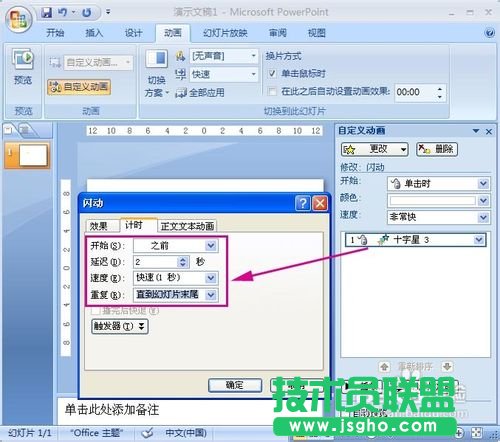Viewport: 500px width, 442px height.
Task: Adjust delay seconds with spinner arrows
Action: [x=183, y=262]
